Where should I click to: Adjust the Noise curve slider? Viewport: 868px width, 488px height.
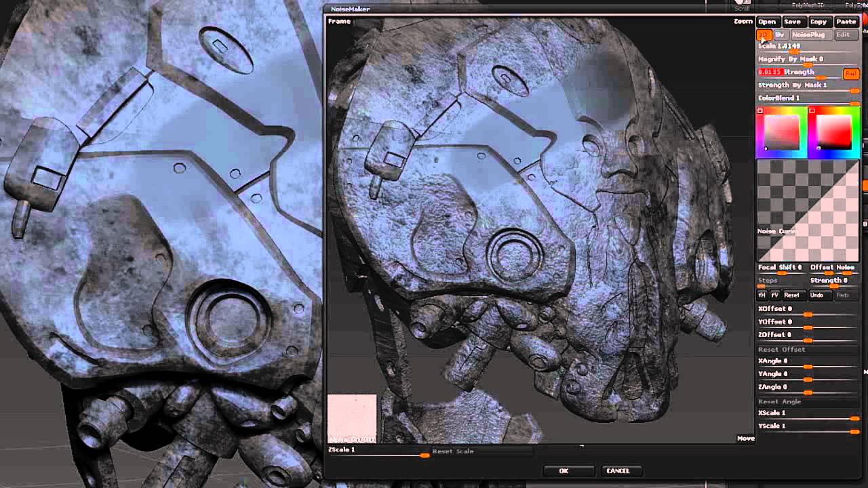click(846, 269)
